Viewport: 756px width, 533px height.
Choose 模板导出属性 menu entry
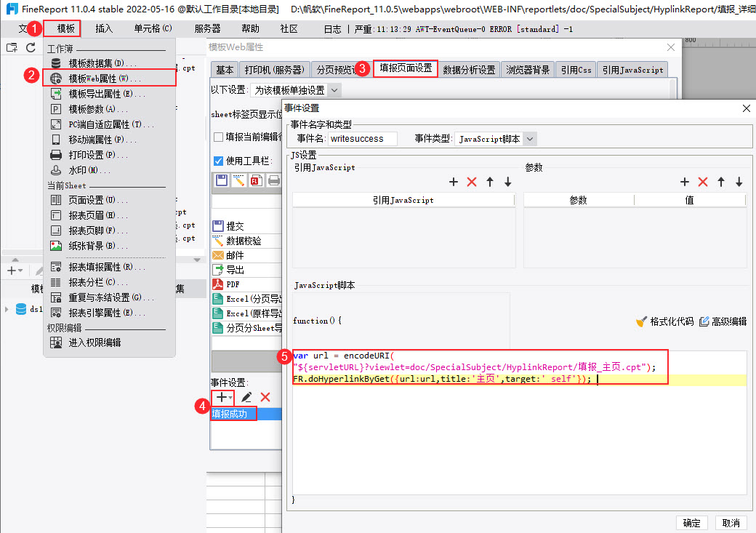[x=109, y=94]
